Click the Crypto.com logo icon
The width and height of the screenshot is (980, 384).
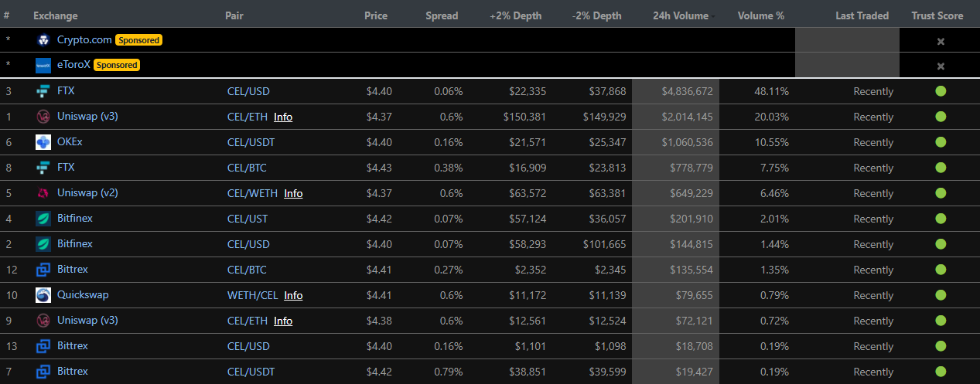point(43,40)
